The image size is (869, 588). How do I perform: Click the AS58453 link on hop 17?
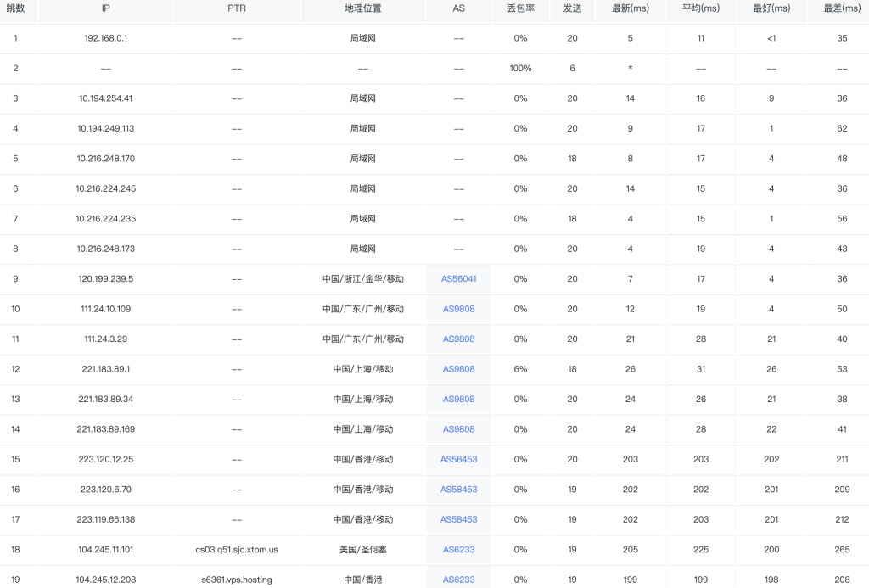[458, 519]
